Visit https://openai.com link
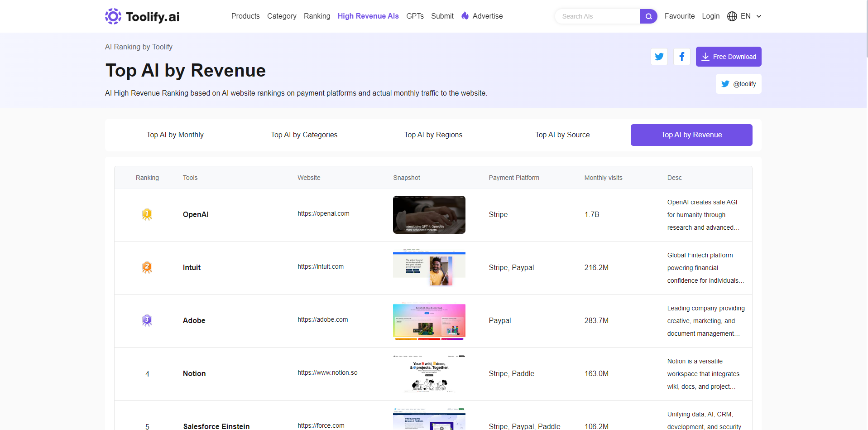Image resolution: width=868 pixels, height=430 pixels. (323, 213)
